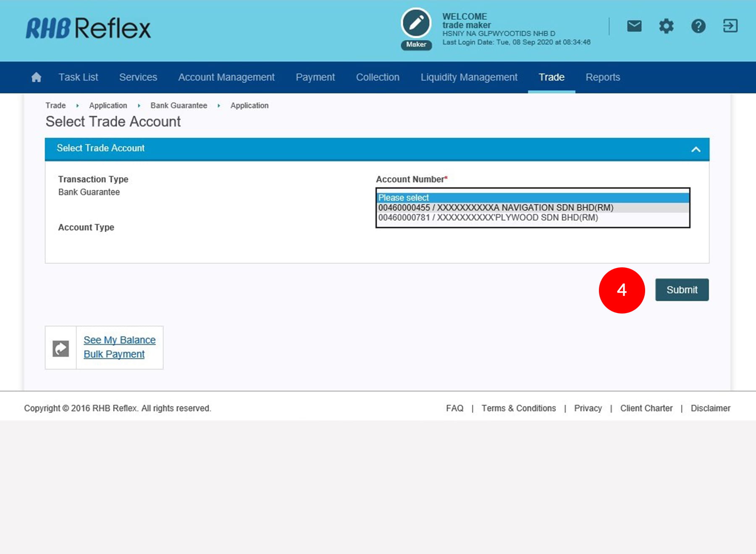Click the Maker profile pencil icon

(x=416, y=24)
